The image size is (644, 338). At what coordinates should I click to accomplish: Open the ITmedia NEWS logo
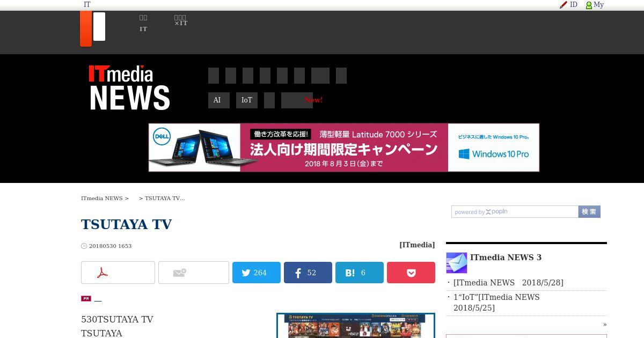tap(129, 88)
